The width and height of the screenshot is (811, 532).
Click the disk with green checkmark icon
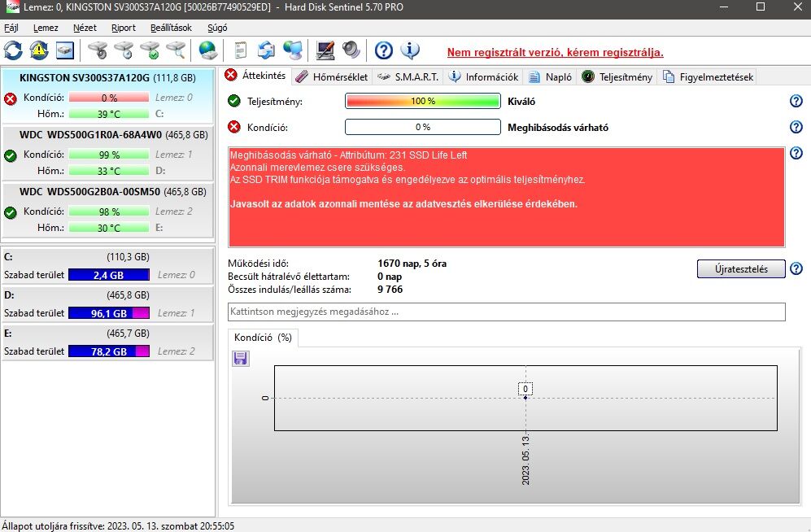click(150, 50)
